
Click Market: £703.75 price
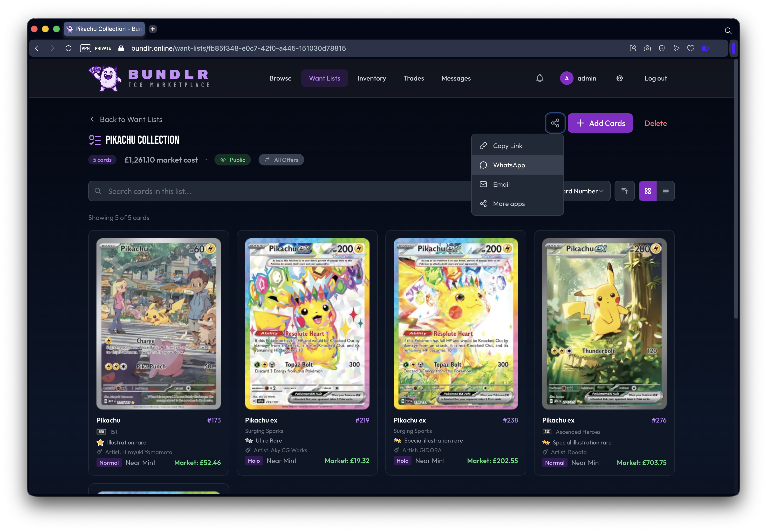pyautogui.click(x=641, y=463)
